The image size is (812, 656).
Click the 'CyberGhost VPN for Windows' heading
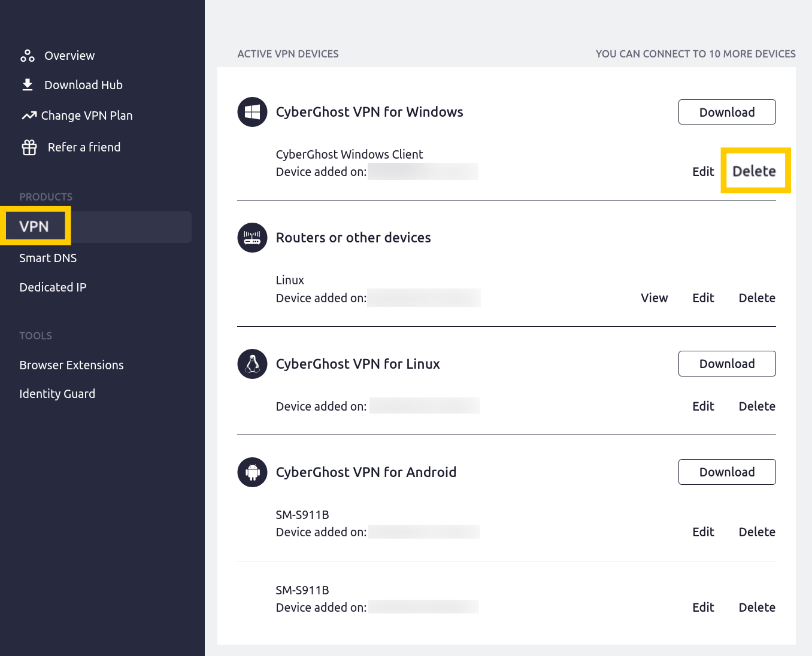(369, 112)
